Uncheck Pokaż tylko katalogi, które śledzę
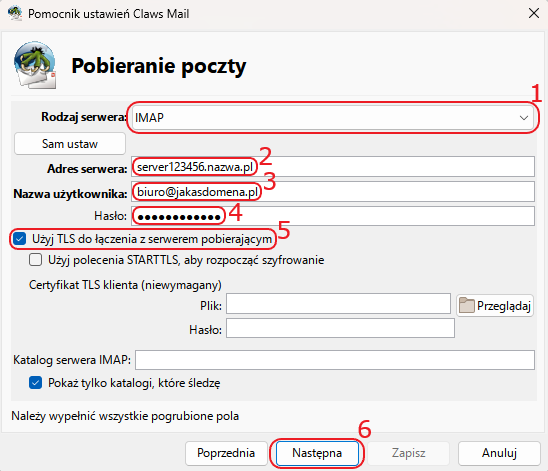The height and width of the screenshot is (471, 548). pyautogui.click(x=36, y=383)
